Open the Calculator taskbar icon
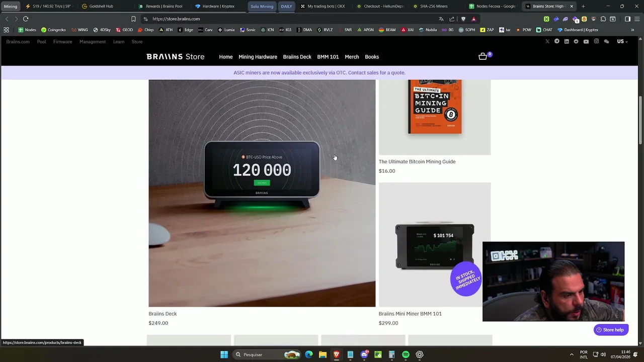Image resolution: width=644 pixels, height=362 pixels. [x=391, y=354]
